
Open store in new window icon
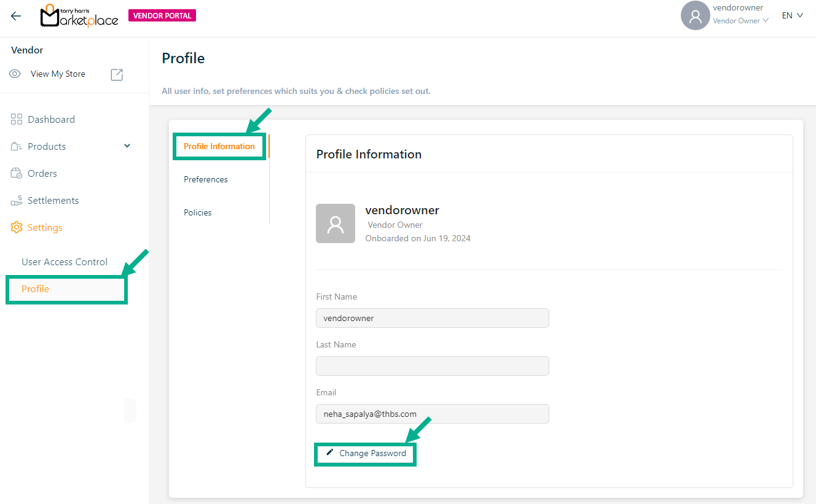point(117,74)
